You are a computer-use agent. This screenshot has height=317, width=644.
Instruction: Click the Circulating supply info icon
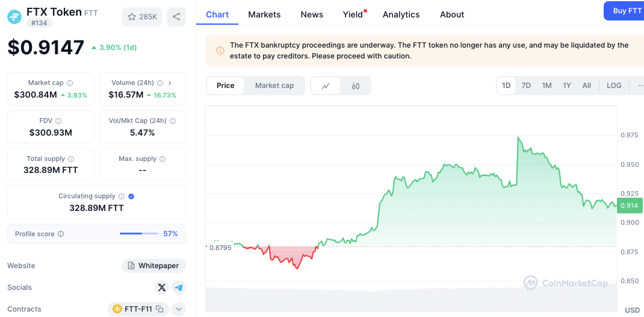[122, 196]
